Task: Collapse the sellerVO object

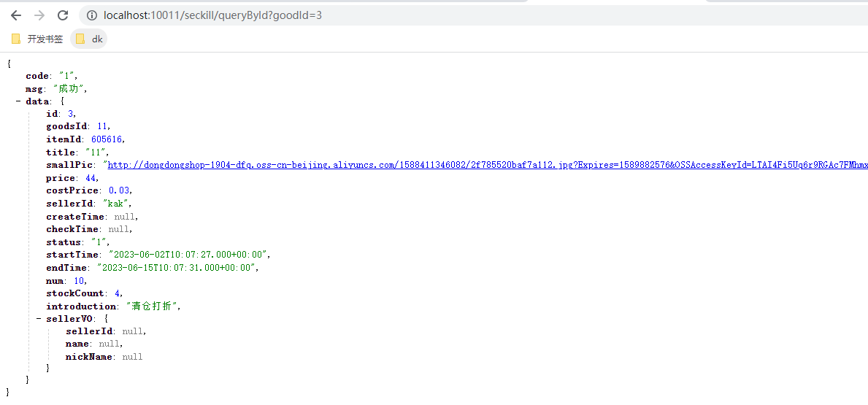Action: 39,319
